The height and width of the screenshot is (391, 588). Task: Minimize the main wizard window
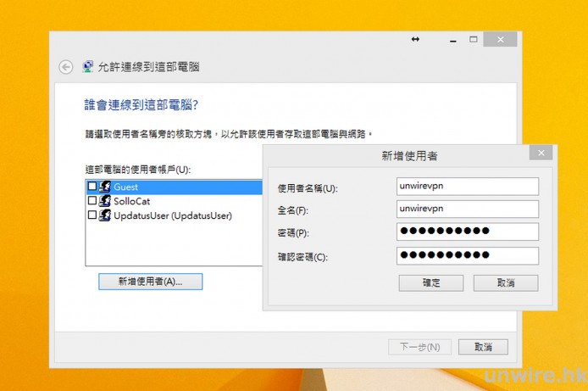pos(451,40)
